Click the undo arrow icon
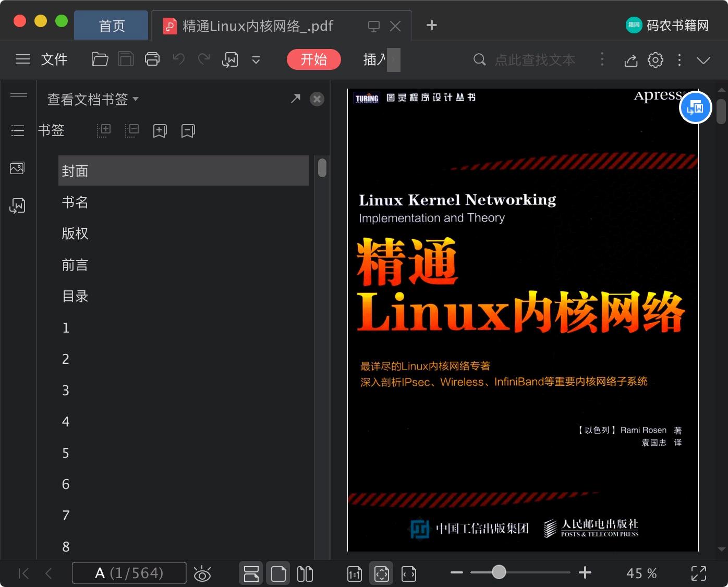The height and width of the screenshot is (587, 728). pos(179,59)
